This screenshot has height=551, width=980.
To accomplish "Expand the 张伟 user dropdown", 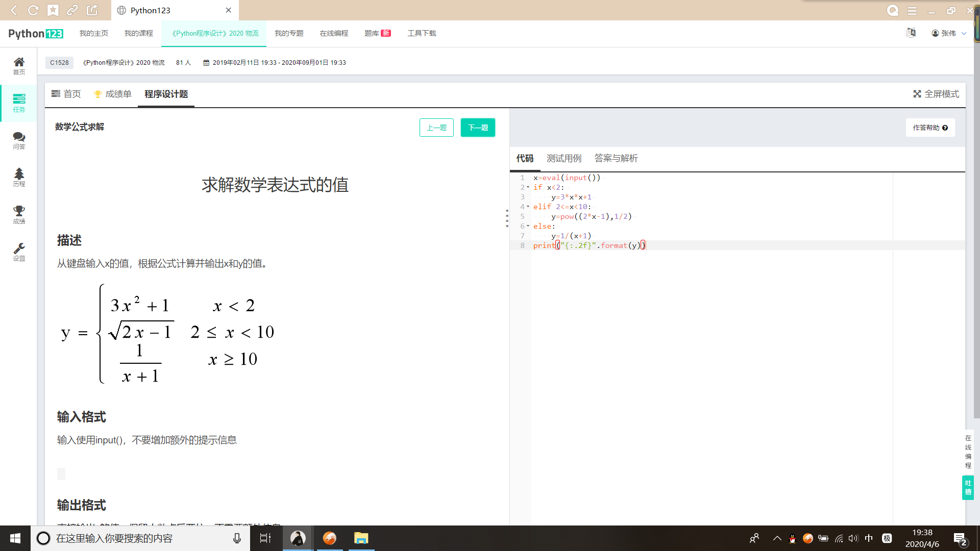I will click(x=949, y=33).
